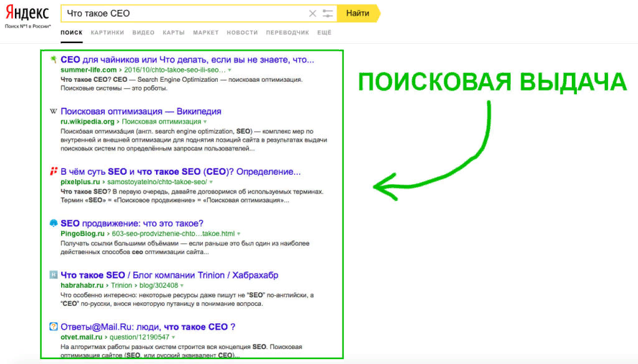Click the summer-life.com result favicon

(x=53, y=59)
